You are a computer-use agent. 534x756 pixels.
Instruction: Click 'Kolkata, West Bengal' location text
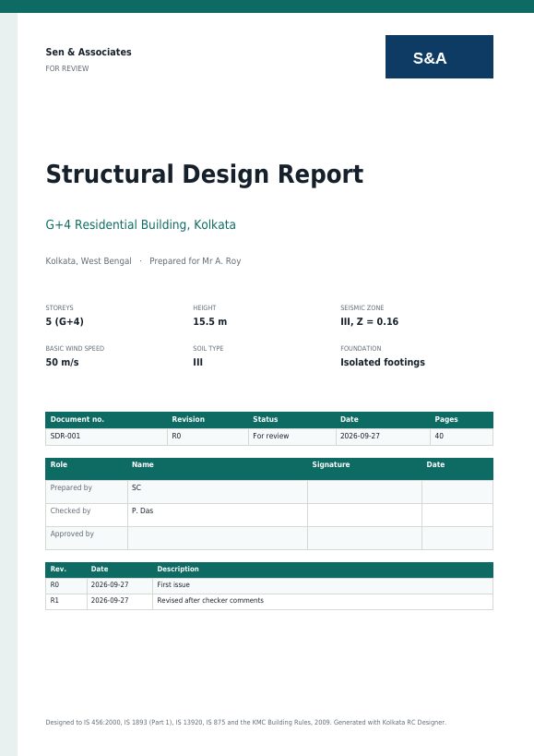(x=89, y=261)
